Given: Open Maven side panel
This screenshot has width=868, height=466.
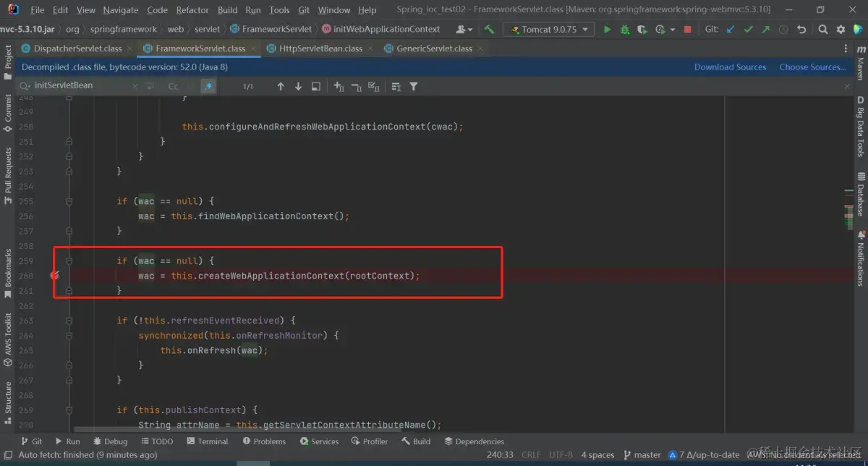Looking at the screenshot, I should pos(861,62).
